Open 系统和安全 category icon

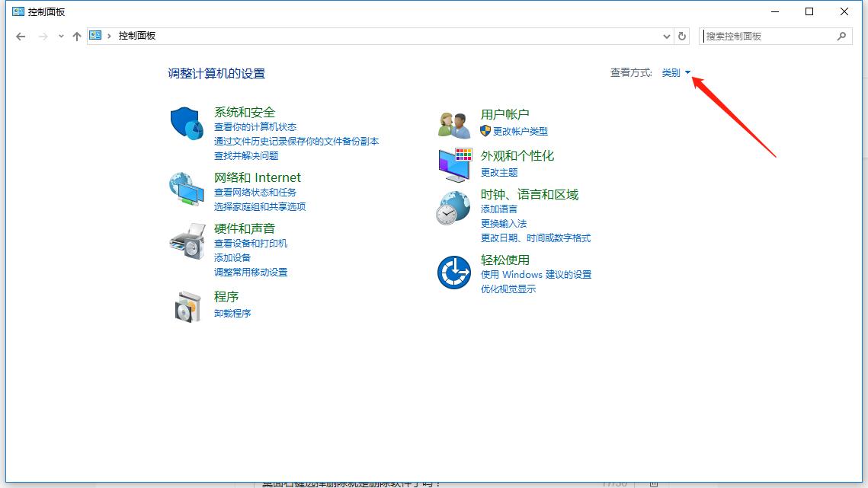185,121
